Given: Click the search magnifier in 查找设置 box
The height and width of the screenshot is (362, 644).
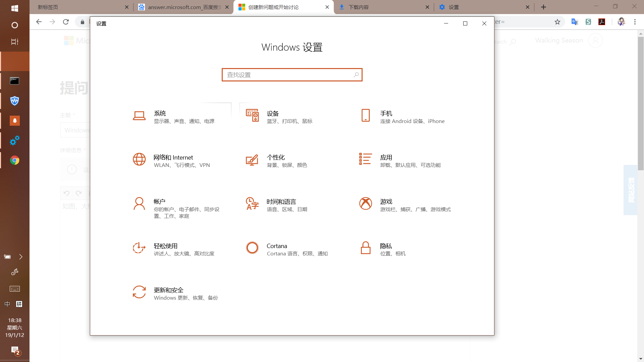Looking at the screenshot, I should (x=356, y=75).
